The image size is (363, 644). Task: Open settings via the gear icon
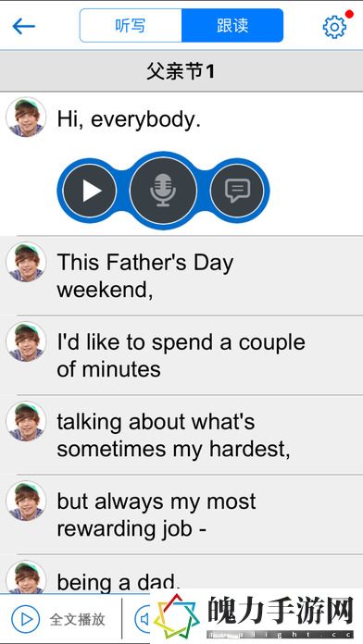point(334,27)
